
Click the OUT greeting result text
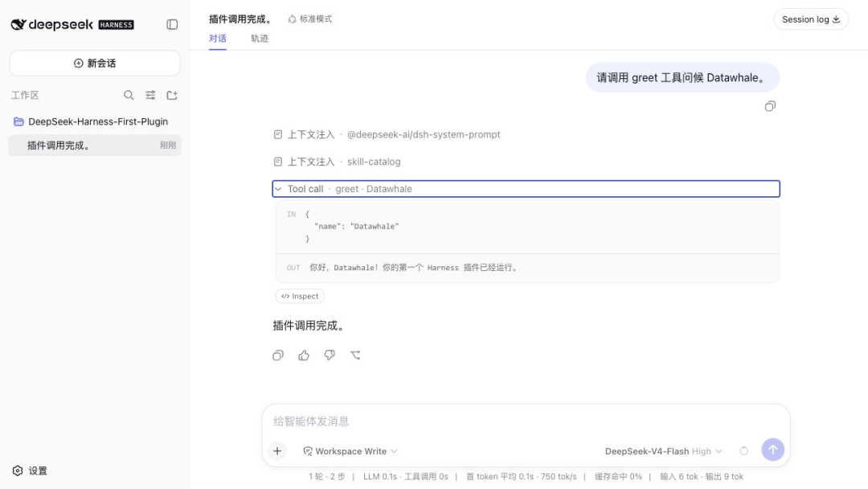point(414,268)
